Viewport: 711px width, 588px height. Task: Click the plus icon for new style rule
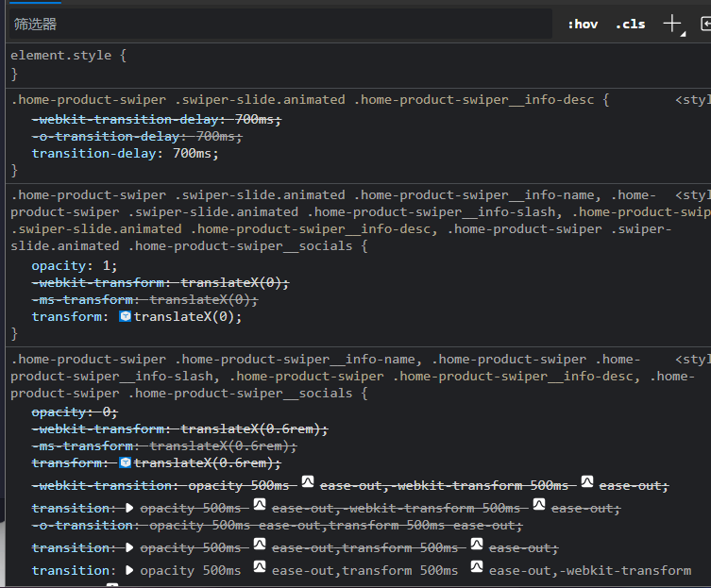(x=671, y=24)
